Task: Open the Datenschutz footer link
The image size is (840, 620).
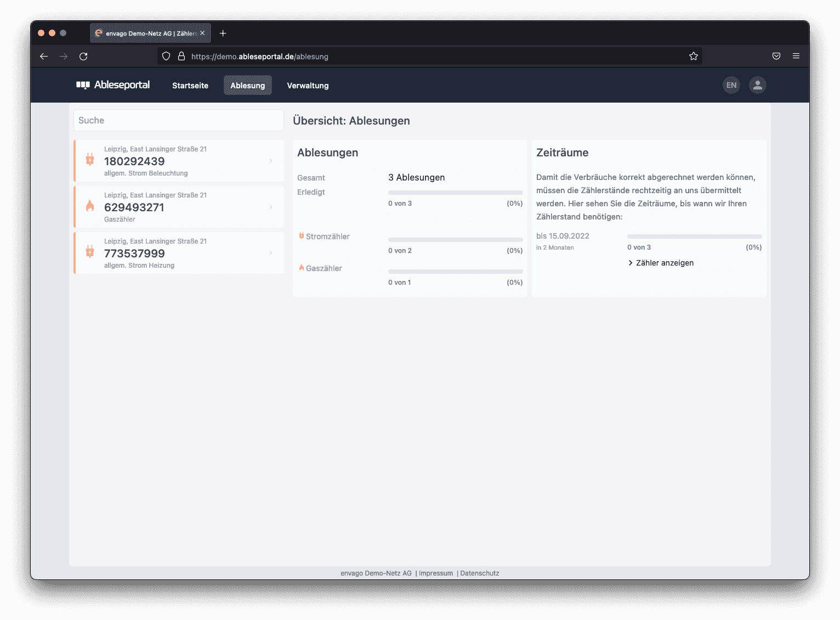Action: [x=480, y=573]
